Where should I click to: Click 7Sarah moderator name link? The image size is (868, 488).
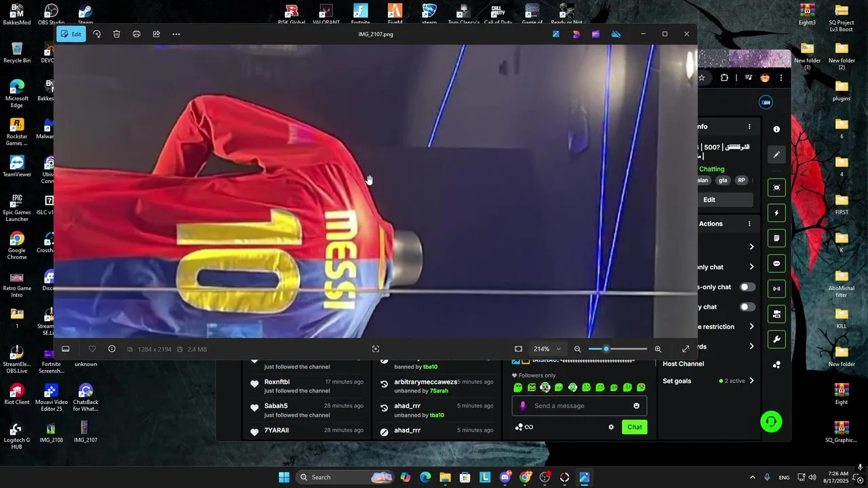coord(439,391)
